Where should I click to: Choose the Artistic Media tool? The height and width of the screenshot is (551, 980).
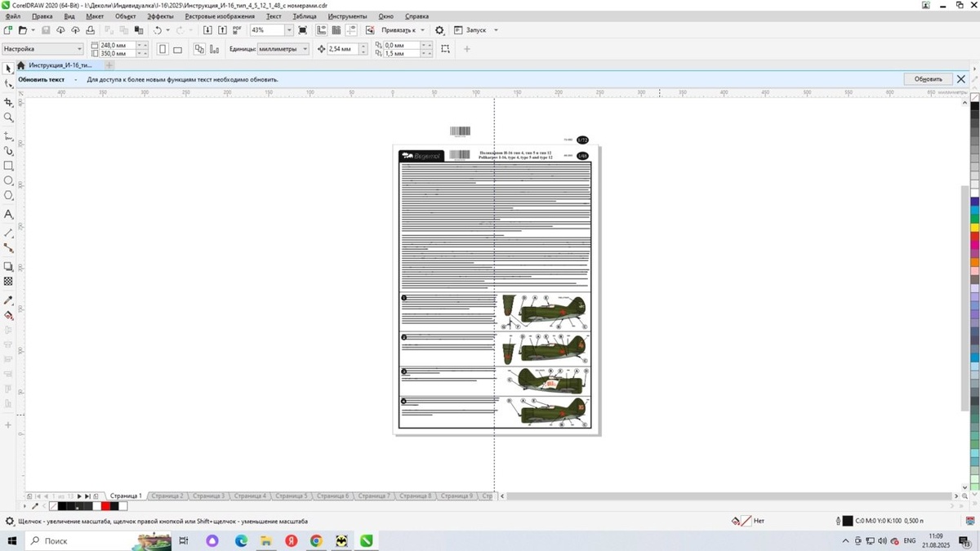click(8, 151)
